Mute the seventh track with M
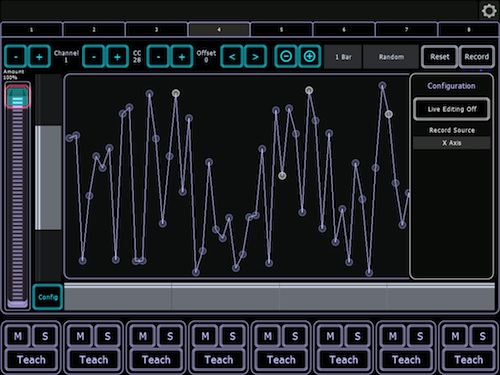Image resolution: width=500 pixels, height=375 pixels. click(x=393, y=336)
